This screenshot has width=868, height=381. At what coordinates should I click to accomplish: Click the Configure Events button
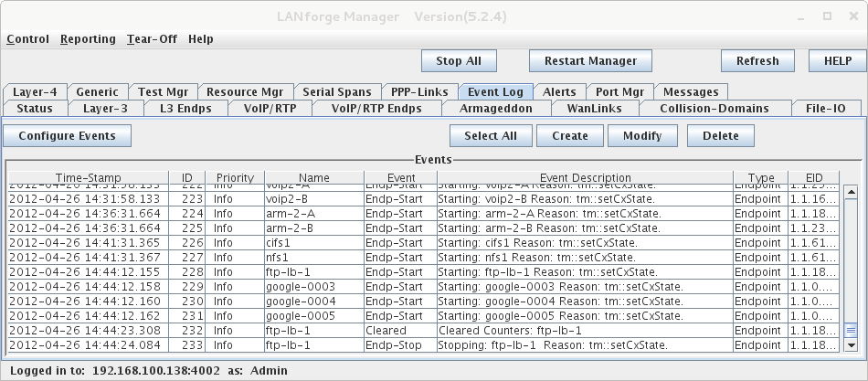(x=67, y=135)
